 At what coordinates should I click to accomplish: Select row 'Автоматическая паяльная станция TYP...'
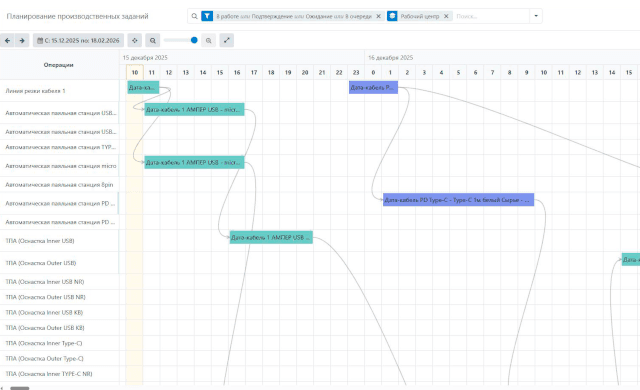tap(60, 147)
